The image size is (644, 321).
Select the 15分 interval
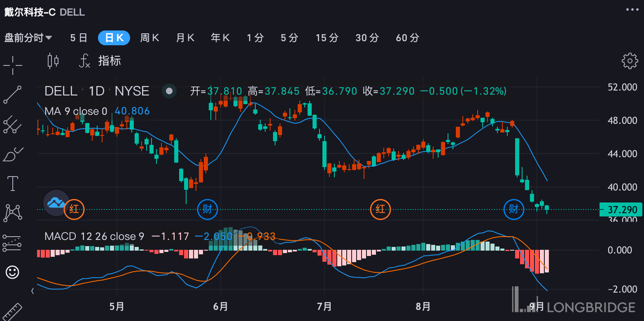[x=327, y=38]
